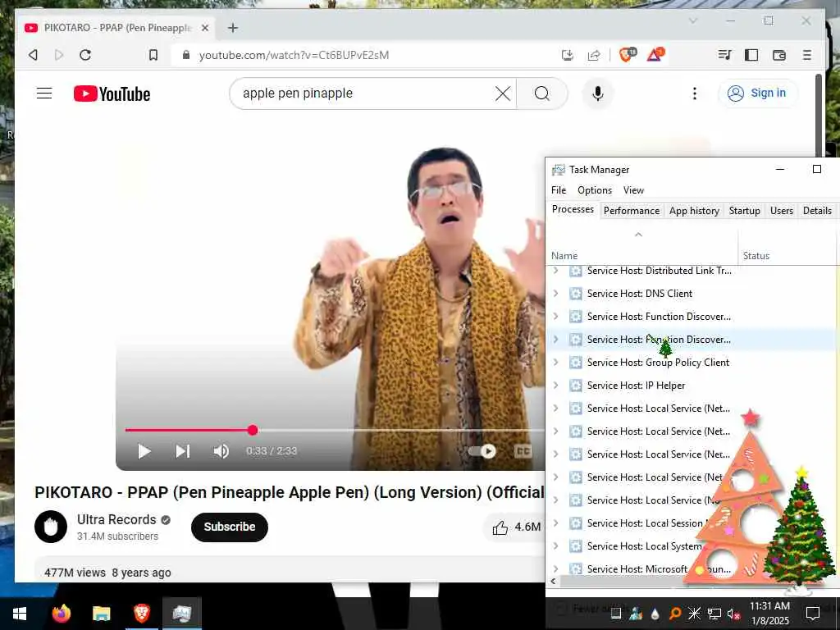The width and height of the screenshot is (840, 630).
Task: Expand Service Host: Group Policy Client
Action: (555, 362)
